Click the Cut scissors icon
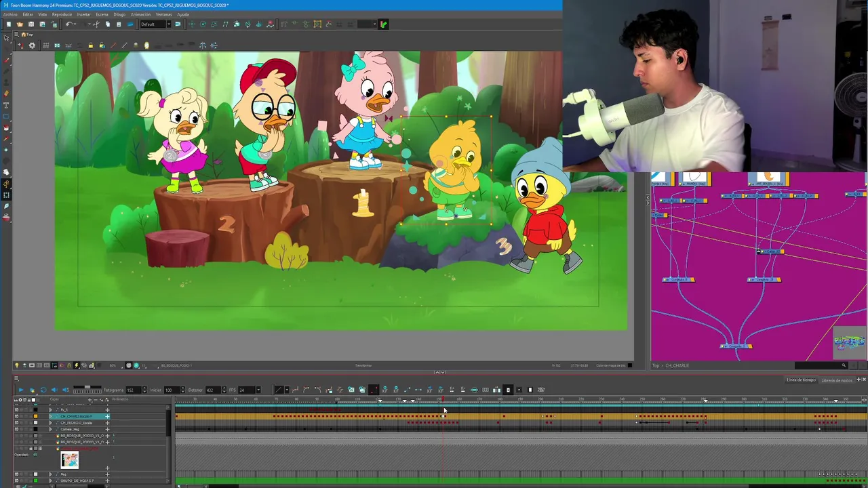This screenshot has width=868, height=488. [96, 24]
